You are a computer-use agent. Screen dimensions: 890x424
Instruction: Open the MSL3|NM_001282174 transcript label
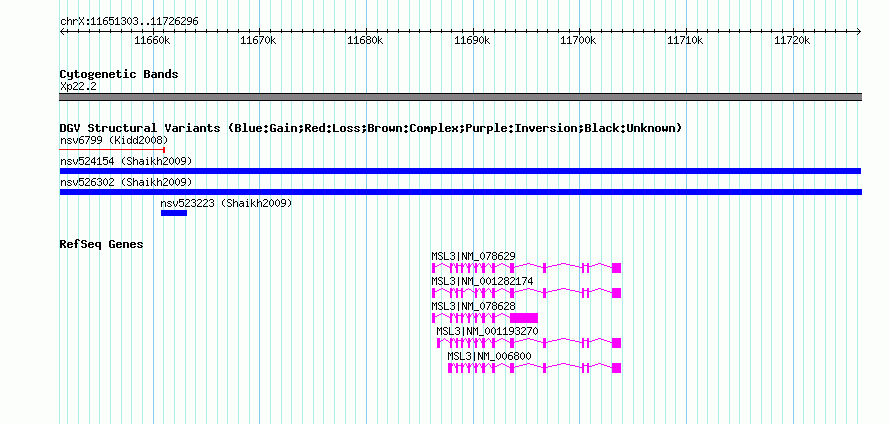click(482, 282)
